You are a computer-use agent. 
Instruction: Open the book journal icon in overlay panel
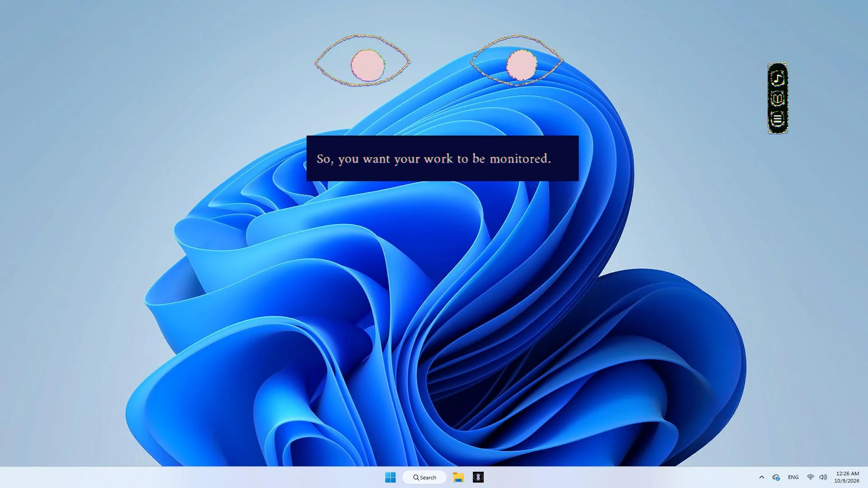pos(777,99)
